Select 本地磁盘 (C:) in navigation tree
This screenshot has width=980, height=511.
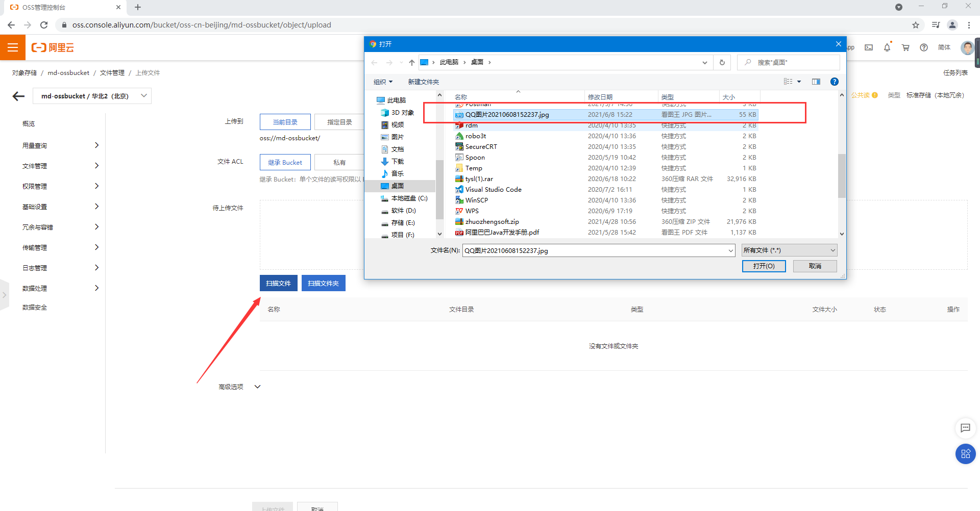point(404,198)
